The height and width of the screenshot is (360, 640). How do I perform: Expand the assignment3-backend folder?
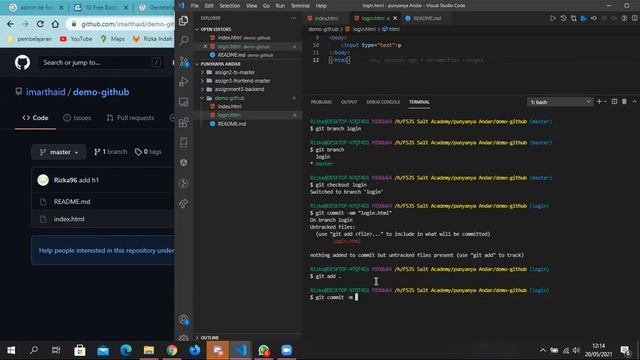pyautogui.click(x=239, y=89)
